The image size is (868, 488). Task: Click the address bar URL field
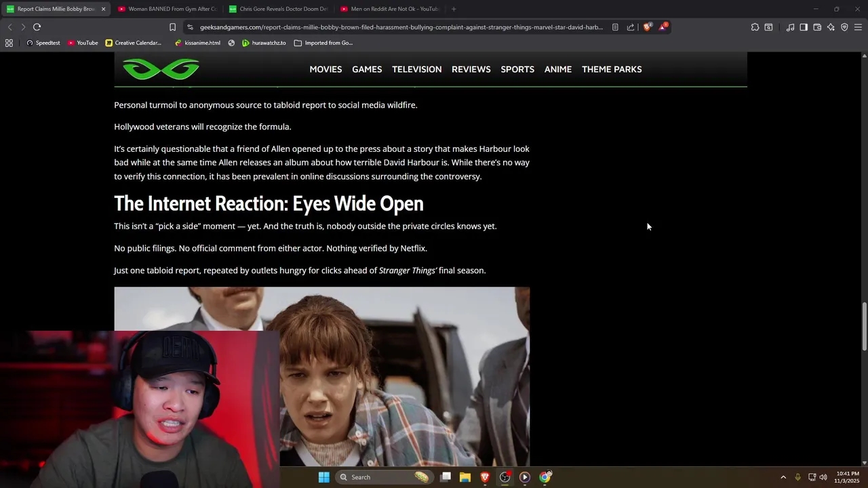pos(401,27)
